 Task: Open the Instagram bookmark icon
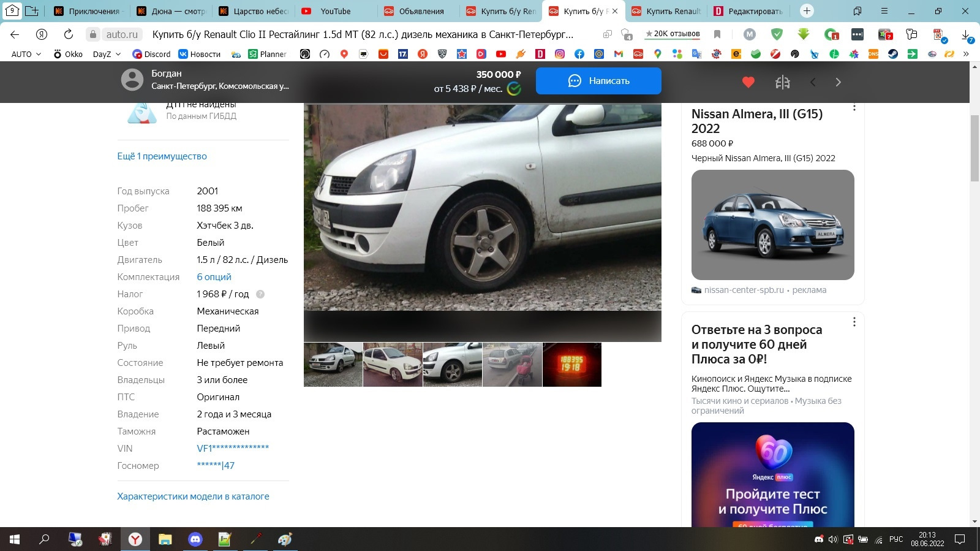pos(560,54)
